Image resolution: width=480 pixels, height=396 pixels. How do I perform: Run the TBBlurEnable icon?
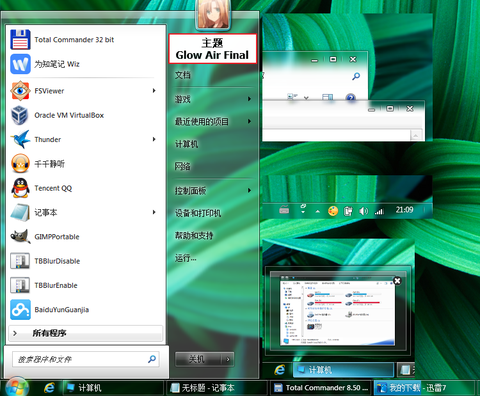click(20, 285)
